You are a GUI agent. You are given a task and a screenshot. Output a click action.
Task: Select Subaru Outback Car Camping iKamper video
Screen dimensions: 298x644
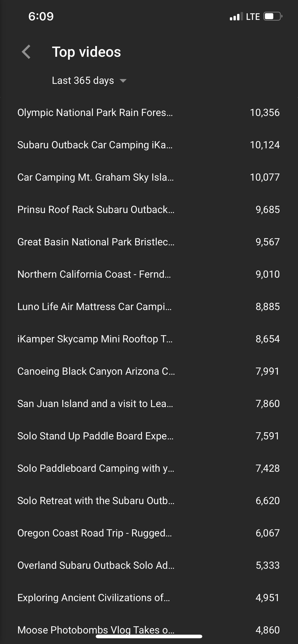95,145
